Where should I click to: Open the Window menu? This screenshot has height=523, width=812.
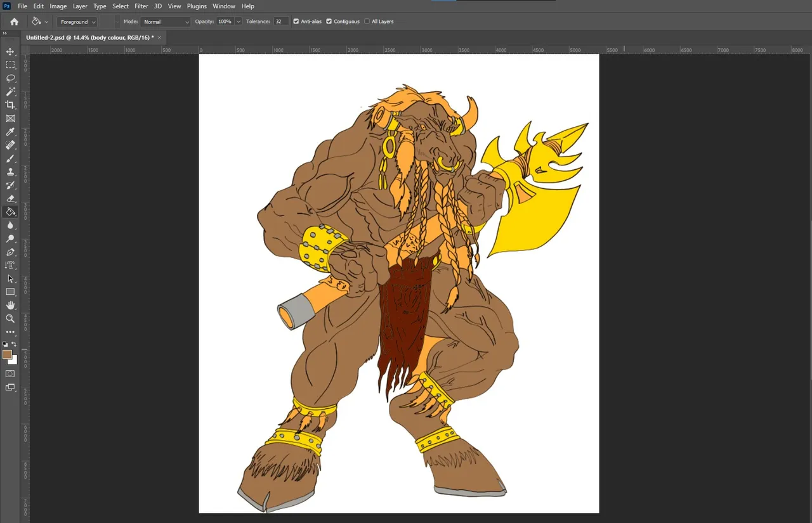point(224,6)
